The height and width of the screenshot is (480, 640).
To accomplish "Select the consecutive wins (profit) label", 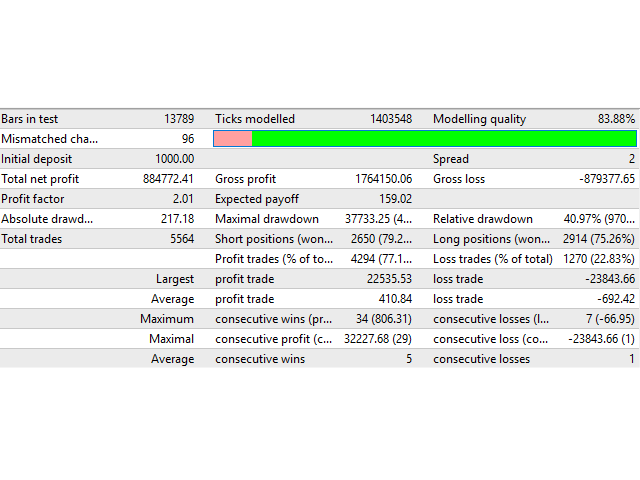I will coord(273,319).
